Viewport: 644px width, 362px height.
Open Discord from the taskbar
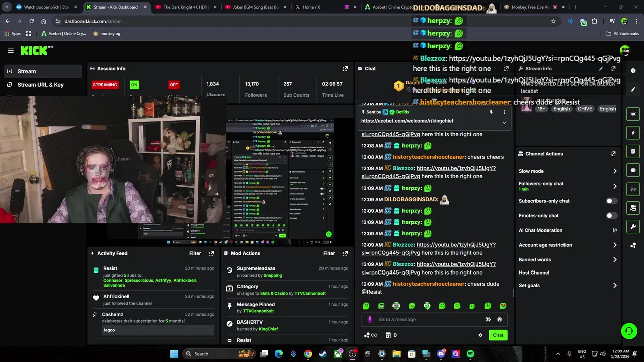click(x=441, y=354)
